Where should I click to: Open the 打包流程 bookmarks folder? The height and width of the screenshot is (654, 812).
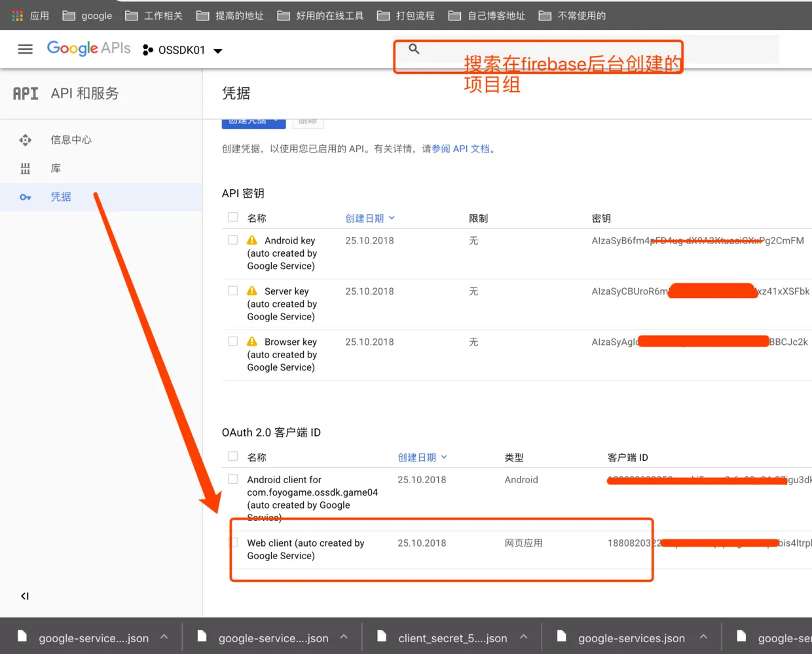(405, 15)
